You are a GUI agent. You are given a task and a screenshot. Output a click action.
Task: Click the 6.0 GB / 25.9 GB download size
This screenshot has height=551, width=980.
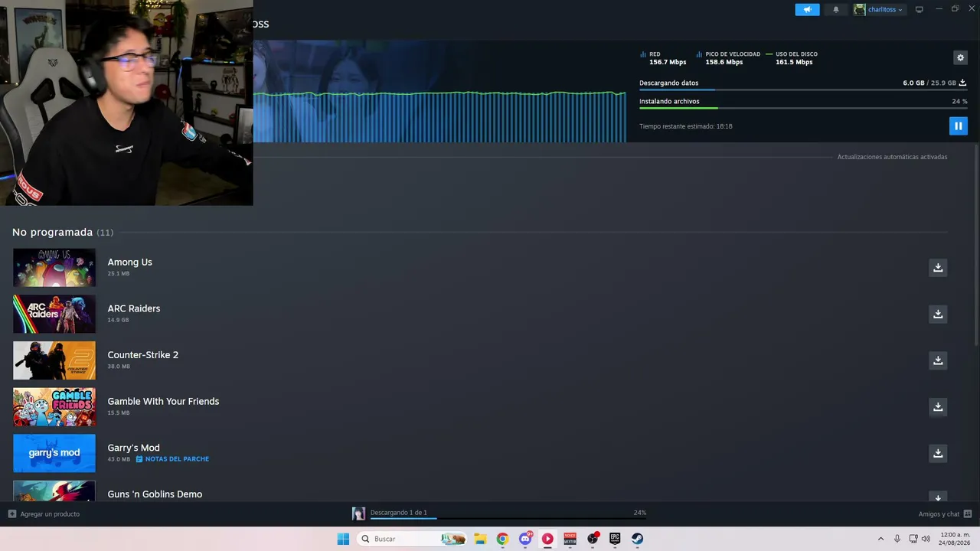(x=929, y=83)
